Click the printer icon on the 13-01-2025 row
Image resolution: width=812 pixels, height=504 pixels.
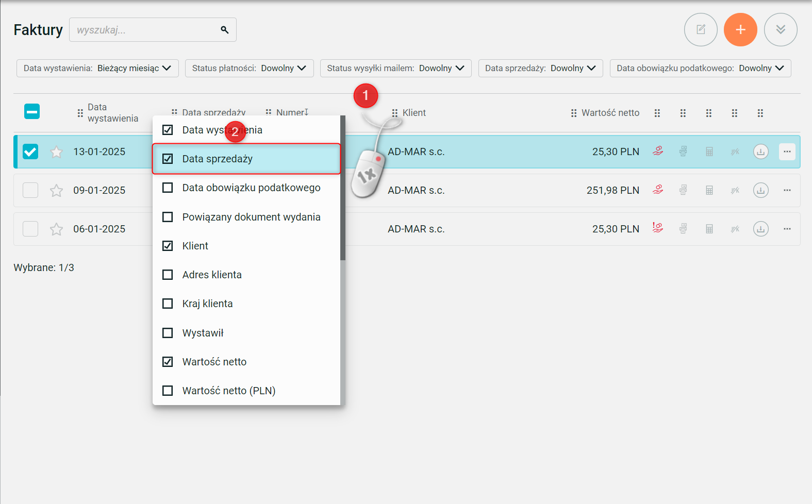[x=683, y=152]
